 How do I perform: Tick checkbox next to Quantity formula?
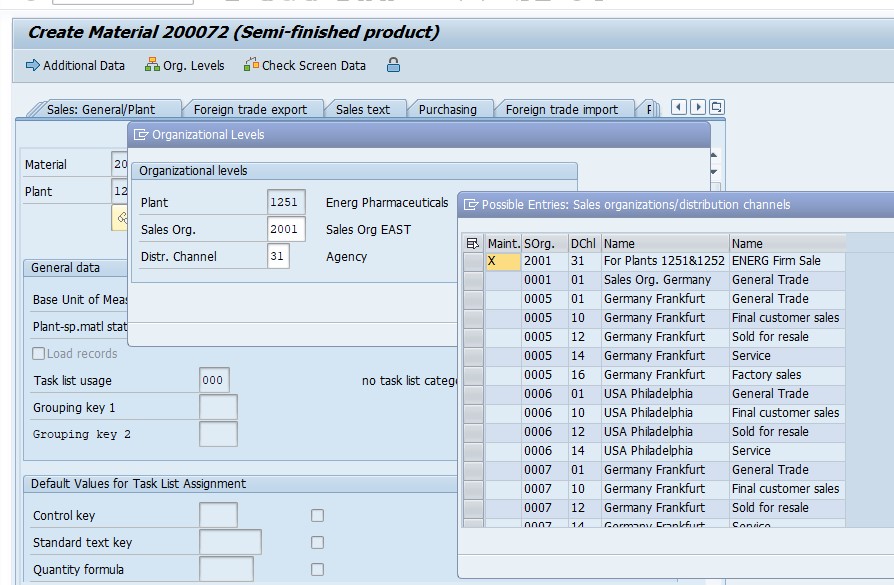click(x=318, y=569)
